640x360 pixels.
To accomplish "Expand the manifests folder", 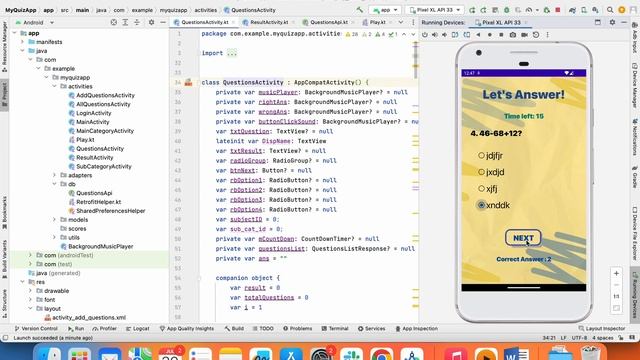I will (22, 42).
